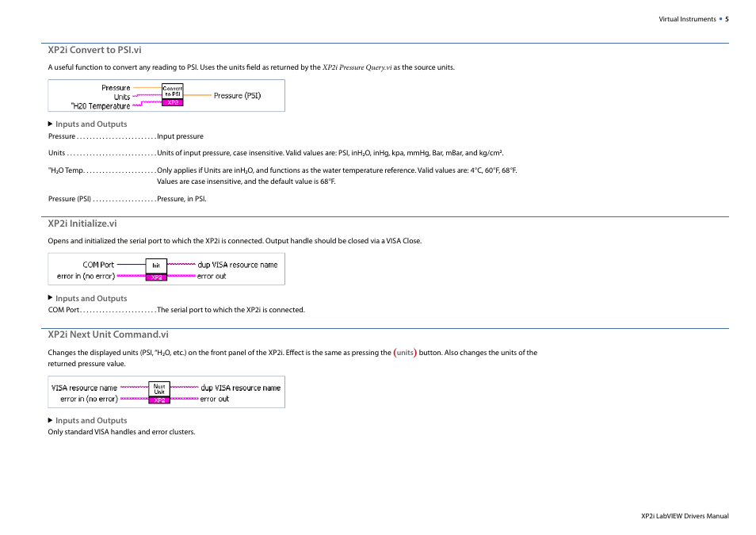The image size is (756, 535).
Task: Click 'Values are case insensitive' default value line
Action: coord(246,182)
